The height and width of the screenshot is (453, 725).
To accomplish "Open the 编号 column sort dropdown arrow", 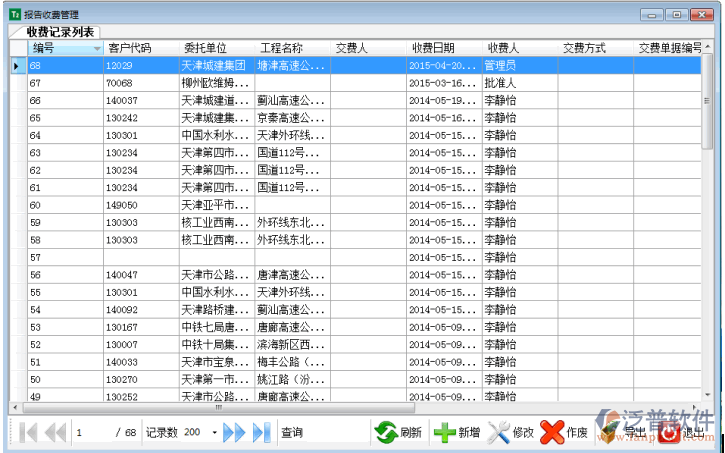I will pyautogui.click(x=97, y=49).
